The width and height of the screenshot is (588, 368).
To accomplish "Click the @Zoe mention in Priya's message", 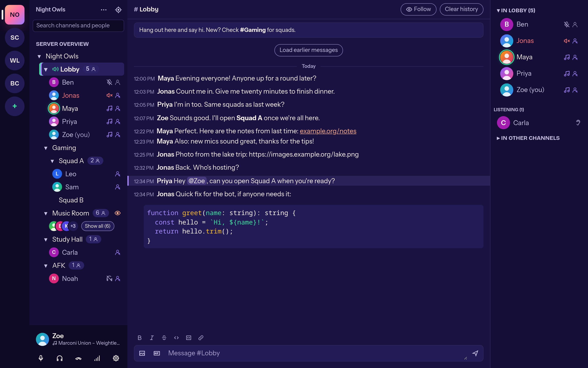I will click(197, 181).
